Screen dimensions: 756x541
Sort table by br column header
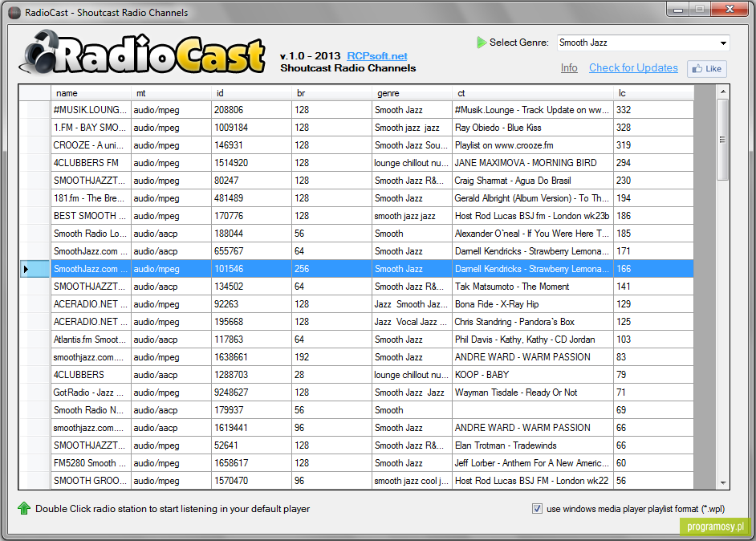(x=331, y=93)
